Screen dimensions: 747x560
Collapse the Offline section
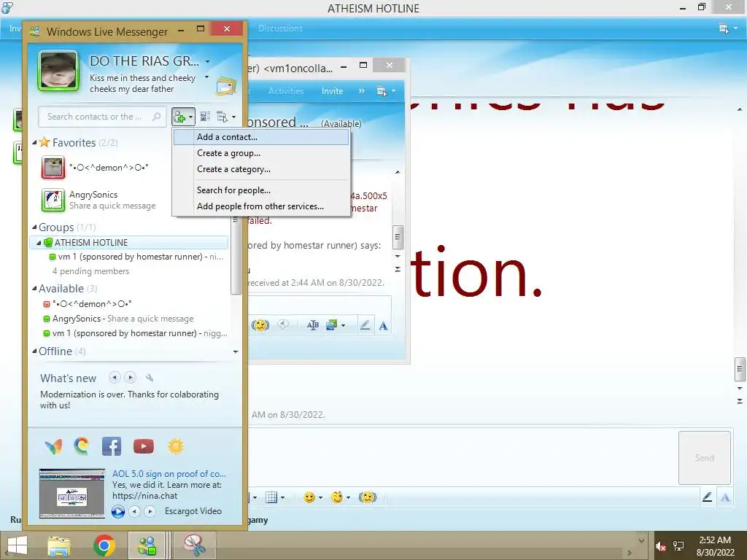coord(35,351)
